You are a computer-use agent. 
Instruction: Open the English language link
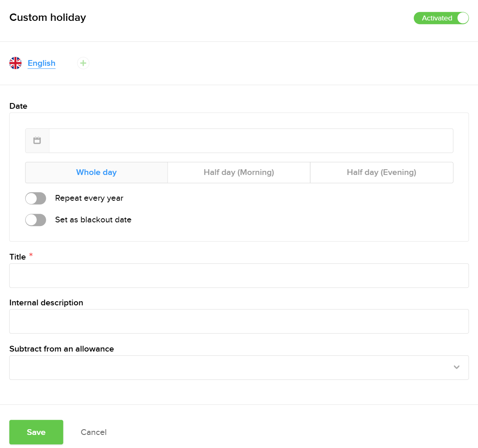click(41, 63)
